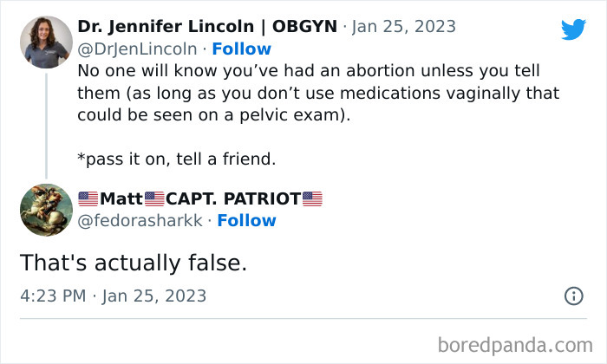The height and width of the screenshot is (364, 607).
Task: Click the Twitter bird logo
Action: point(573,29)
